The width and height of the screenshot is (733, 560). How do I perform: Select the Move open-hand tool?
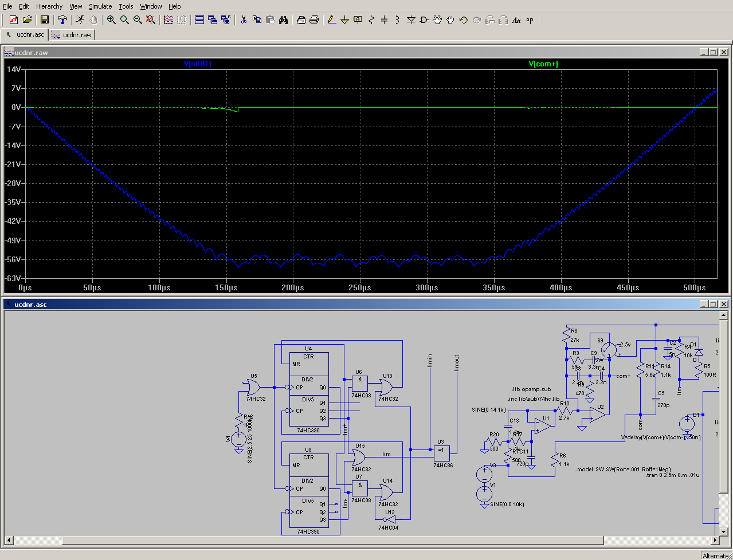(437, 19)
